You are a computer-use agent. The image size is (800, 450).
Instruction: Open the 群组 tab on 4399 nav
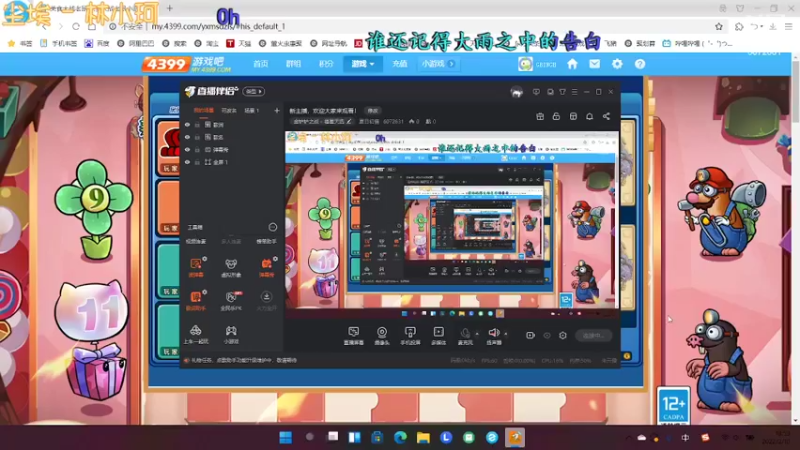(293, 64)
